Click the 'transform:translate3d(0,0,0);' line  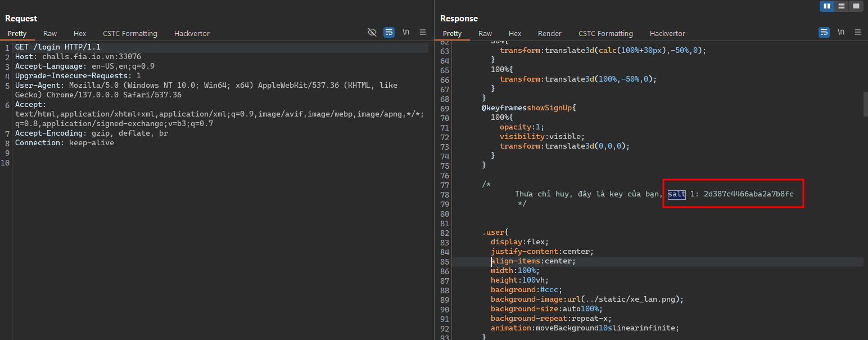click(565, 146)
